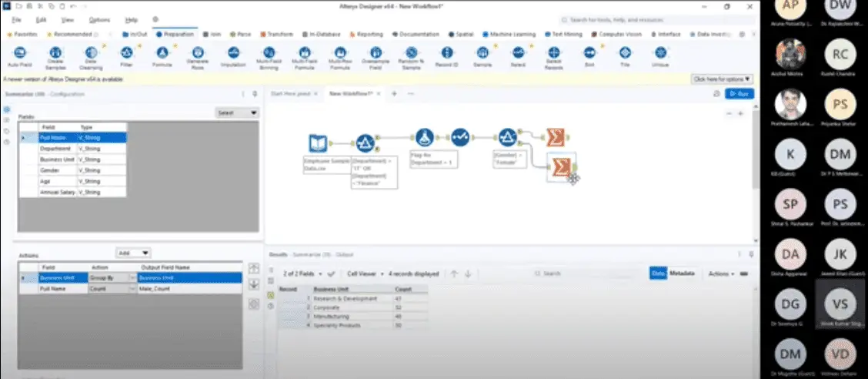Screen dimensions: 868x379
Task: Open the File menu
Action: coord(17,20)
